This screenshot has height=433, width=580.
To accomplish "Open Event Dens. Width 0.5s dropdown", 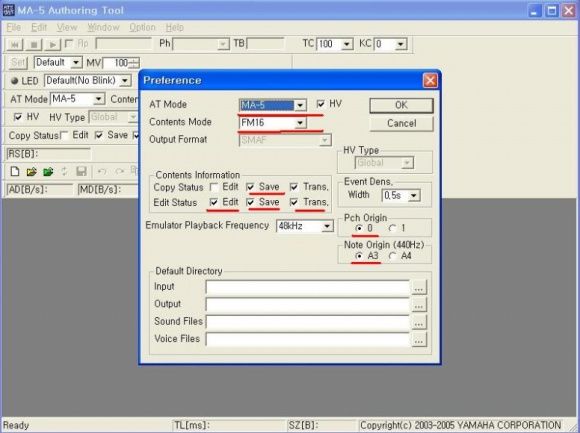I will tap(414, 196).
